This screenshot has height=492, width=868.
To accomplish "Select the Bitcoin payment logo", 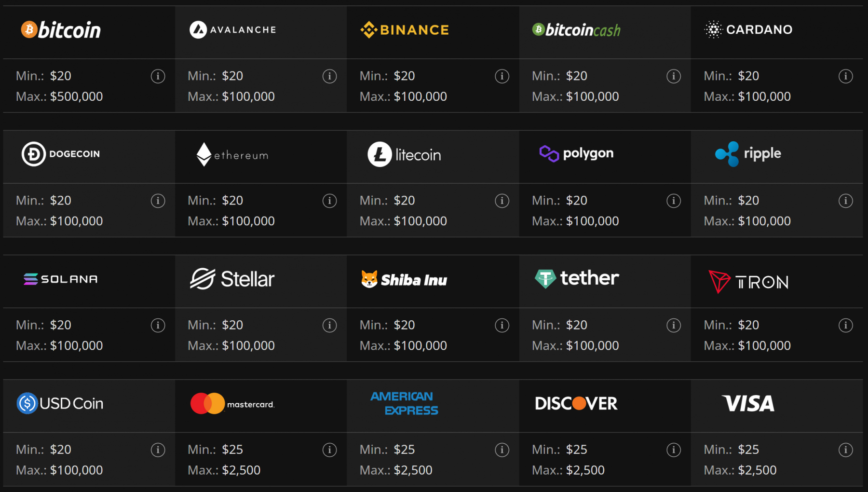I will [61, 30].
